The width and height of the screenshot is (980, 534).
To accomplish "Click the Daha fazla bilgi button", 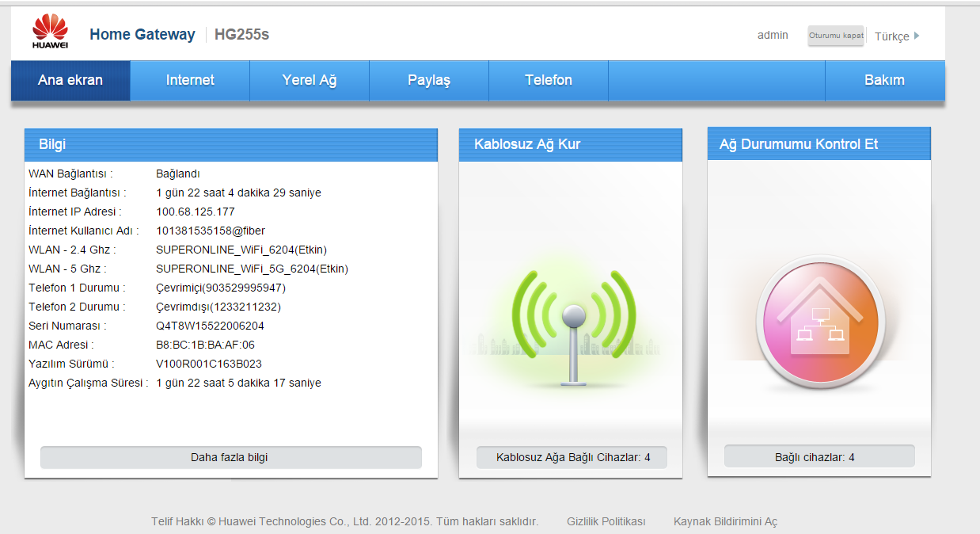I will coord(230,457).
